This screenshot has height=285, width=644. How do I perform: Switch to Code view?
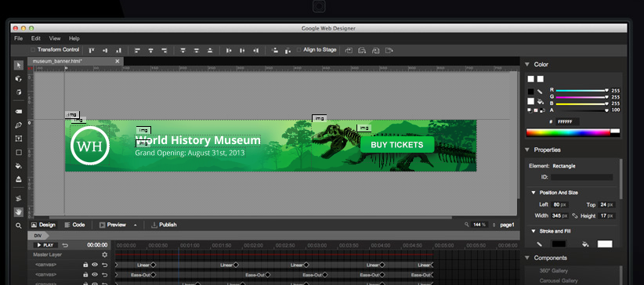(x=74, y=225)
